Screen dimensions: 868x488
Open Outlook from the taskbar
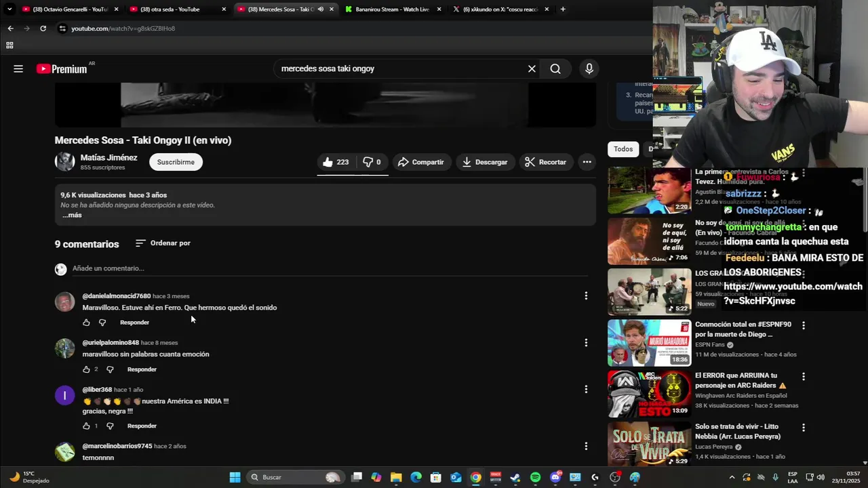pyautogui.click(x=456, y=477)
